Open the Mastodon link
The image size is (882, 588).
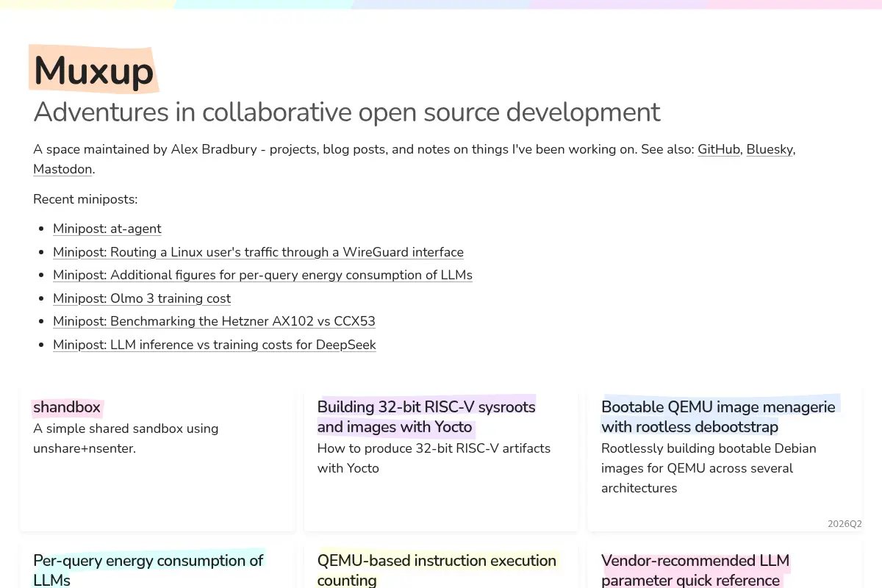tap(62, 169)
